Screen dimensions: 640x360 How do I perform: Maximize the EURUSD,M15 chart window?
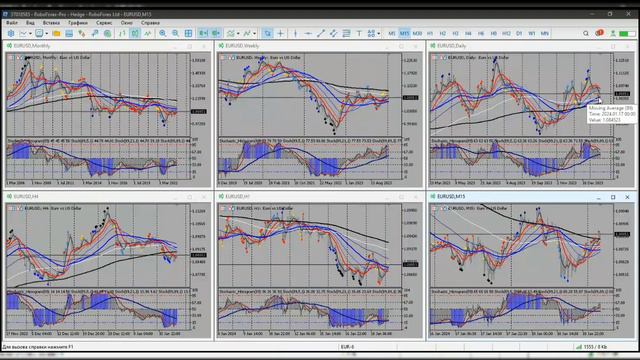[x=613, y=197]
